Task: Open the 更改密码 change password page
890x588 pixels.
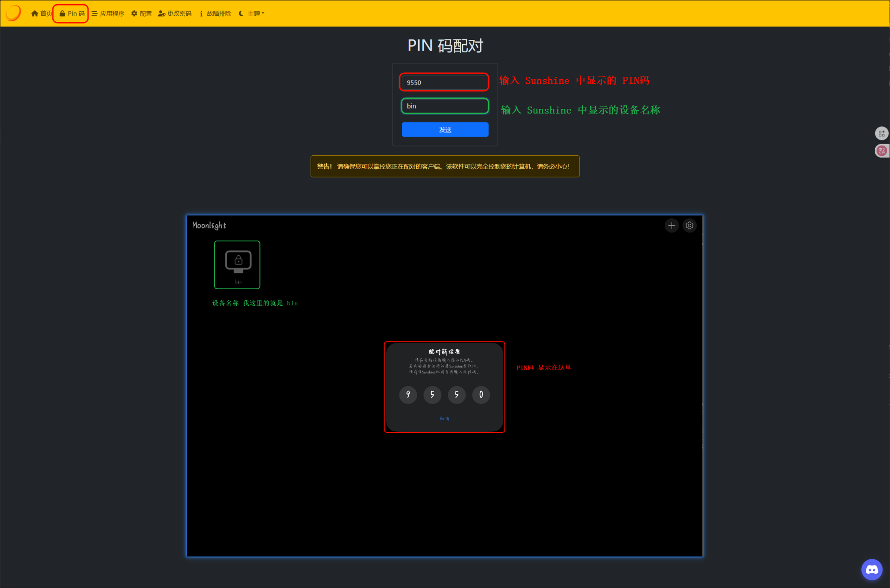Action: [175, 13]
